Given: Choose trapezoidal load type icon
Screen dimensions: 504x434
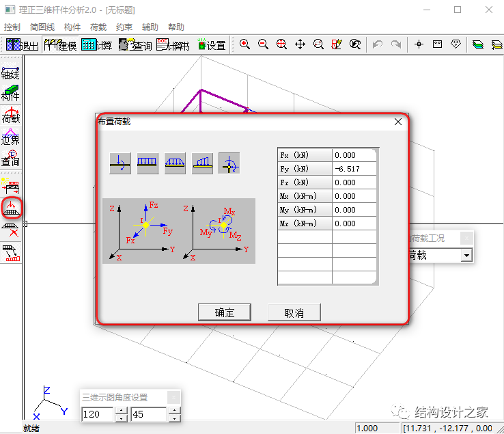Looking at the screenshot, I should [175, 163].
